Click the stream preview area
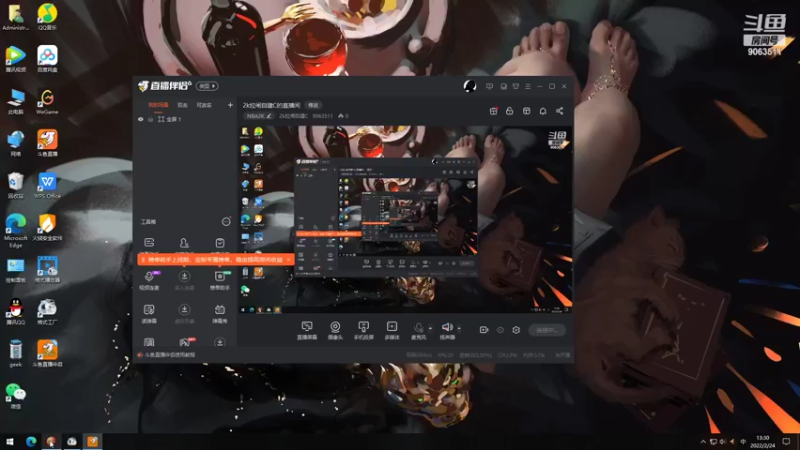Viewport: 800px width, 450px height. point(406,219)
